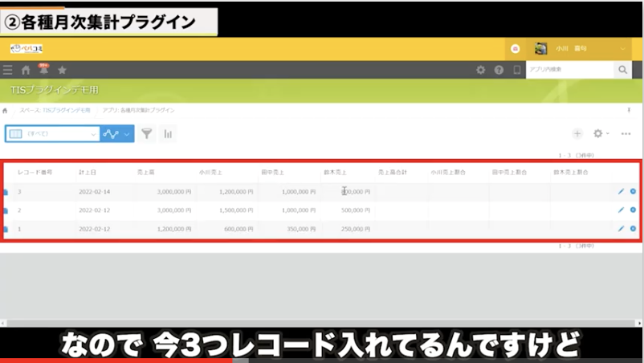Open the hamburger menu in the dark toolbar
The height and width of the screenshot is (363, 644).
(7, 70)
